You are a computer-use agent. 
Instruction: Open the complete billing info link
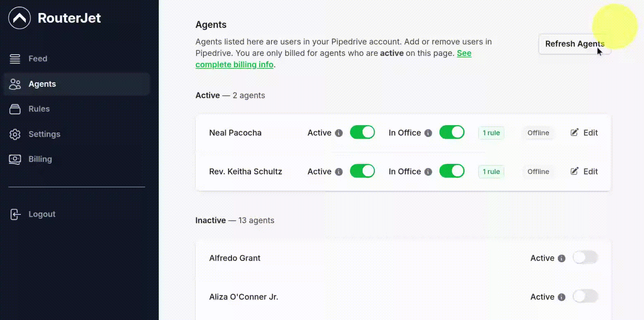coord(234,65)
